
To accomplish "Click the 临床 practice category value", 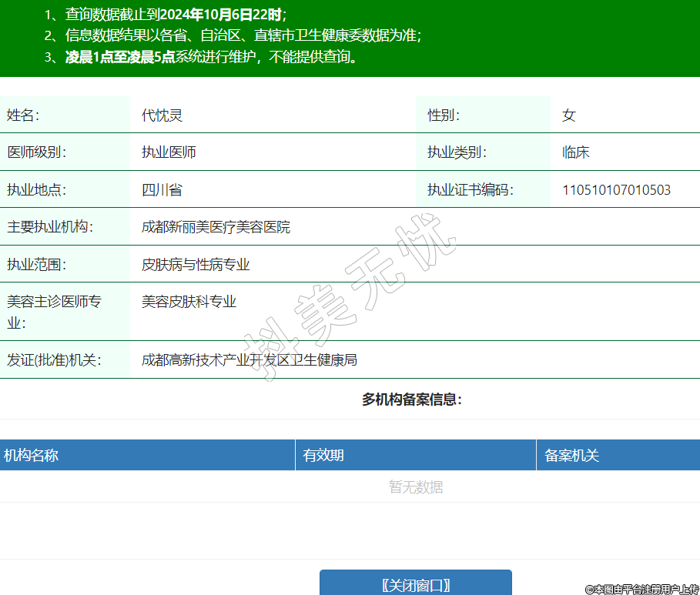I will click(x=575, y=152).
